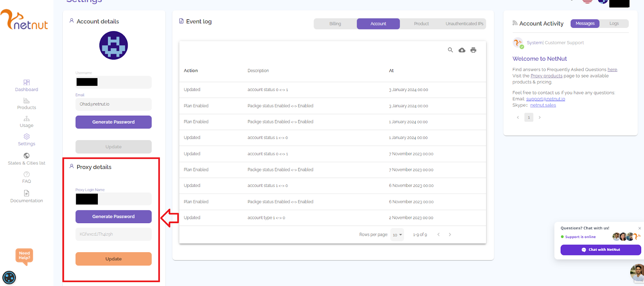Select the Messages tab in Account Activity
The height and width of the screenshot is (286, 644).
point(585,23)
